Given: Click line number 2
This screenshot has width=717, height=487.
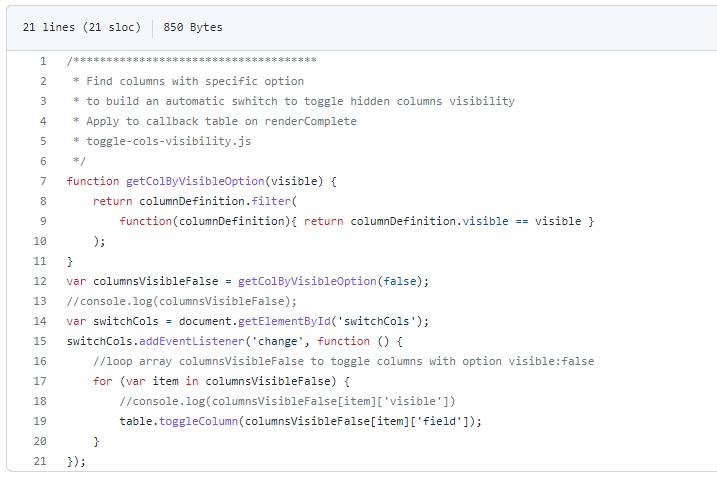Looking at the screenshot, I should [x=43, y=81].
